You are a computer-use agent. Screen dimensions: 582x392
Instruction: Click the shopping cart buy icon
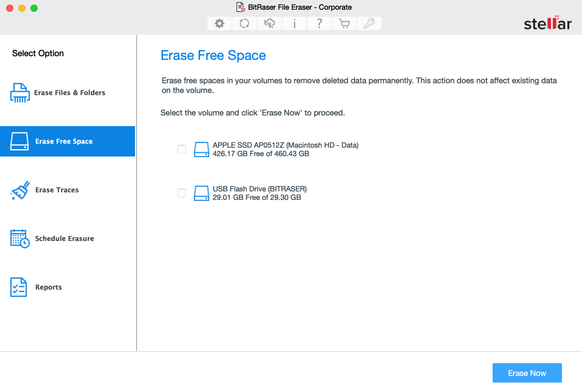click(x=344, y=23)
